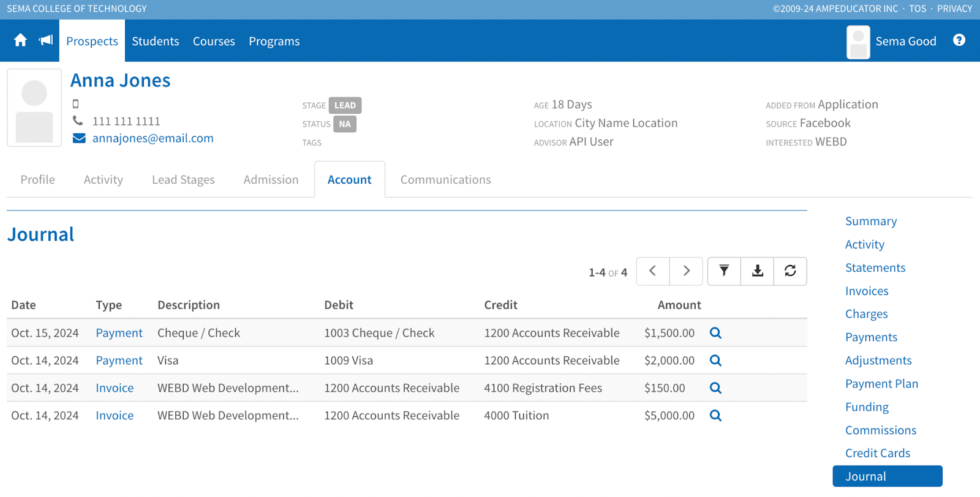This screenshot has width=980, height=497.
Task: Click the phone icon beside 111 111 1111
Action: click(x=78, y=121)
